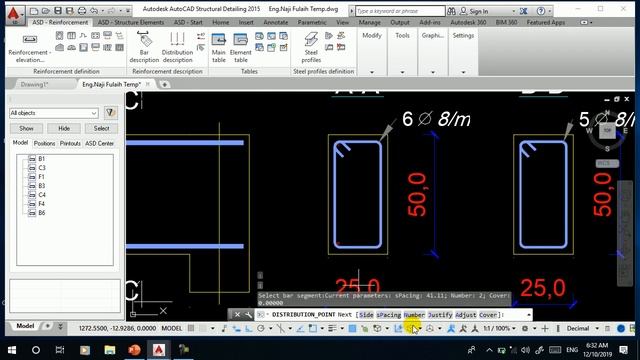Switch to ASD - Start ribbon tab
This screenshot has height=360, width=640.
[188, 22]
